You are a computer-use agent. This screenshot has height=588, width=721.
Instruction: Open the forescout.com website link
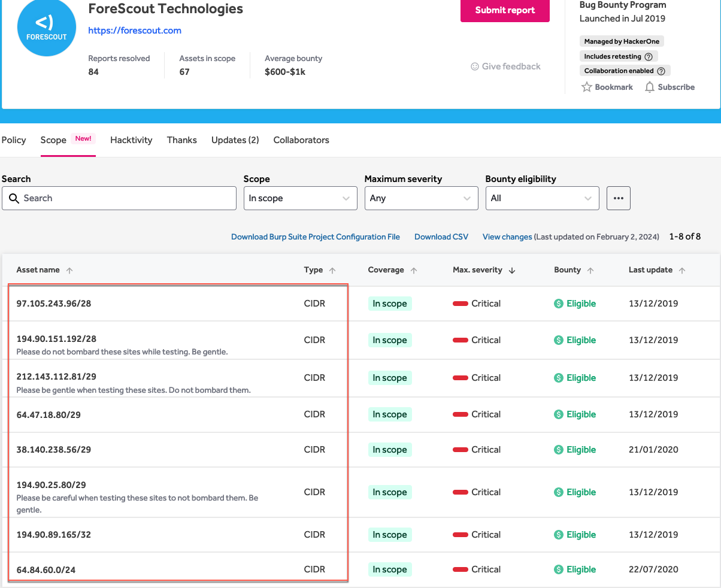[x=135, y=31]
